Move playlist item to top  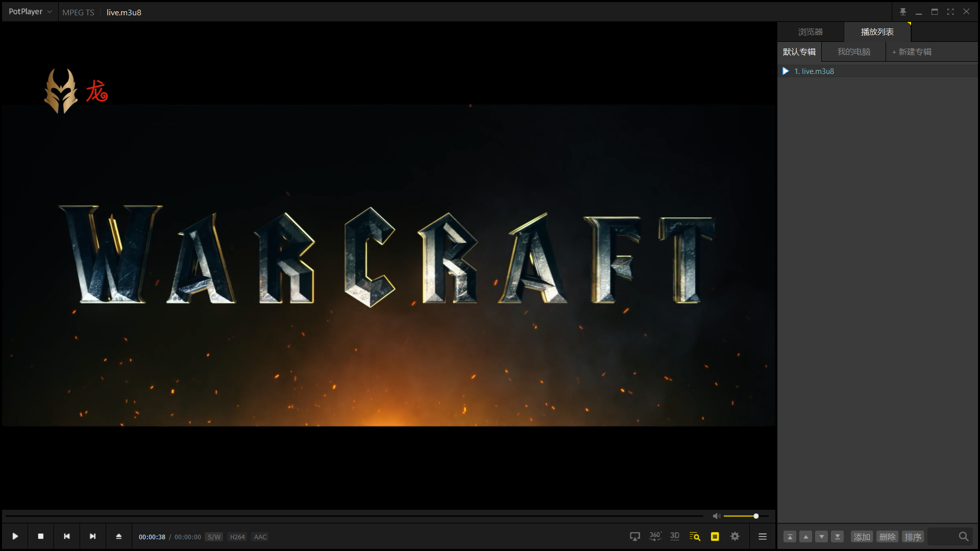790,537
